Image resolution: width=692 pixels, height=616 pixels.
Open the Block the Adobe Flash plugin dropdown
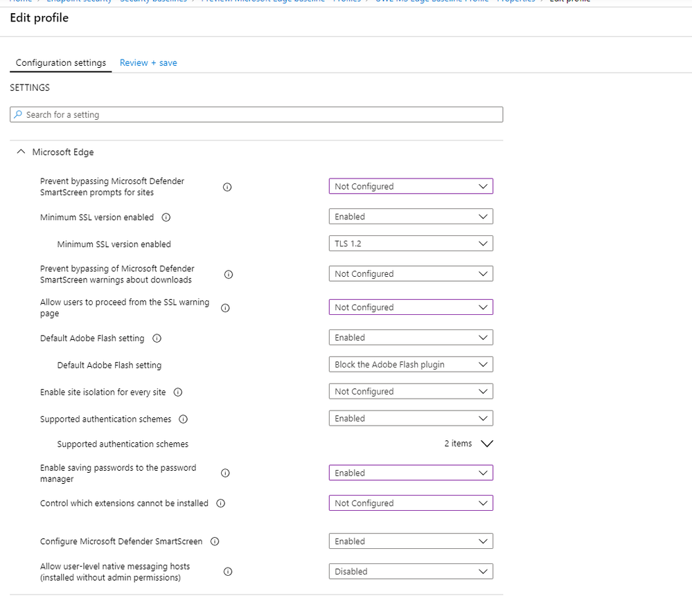(411, 364)
